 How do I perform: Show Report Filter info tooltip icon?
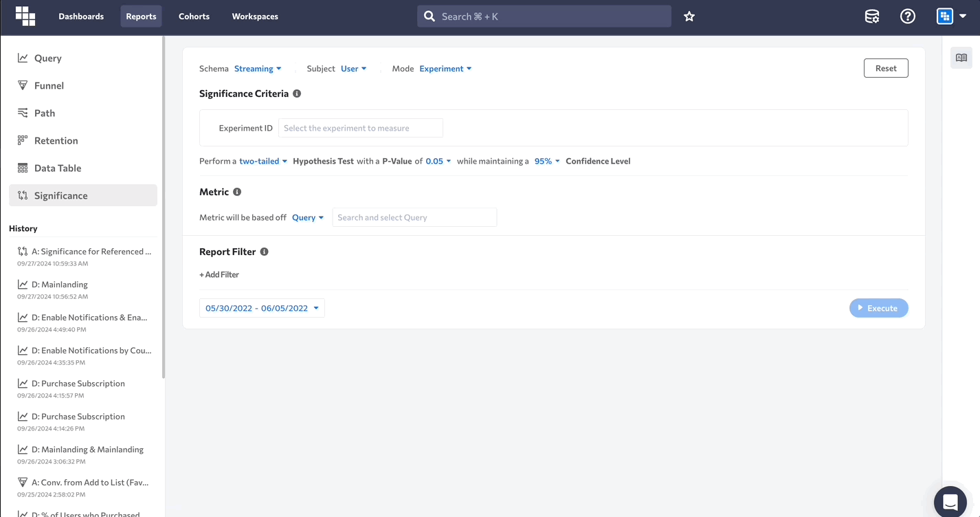coord(264,252)
